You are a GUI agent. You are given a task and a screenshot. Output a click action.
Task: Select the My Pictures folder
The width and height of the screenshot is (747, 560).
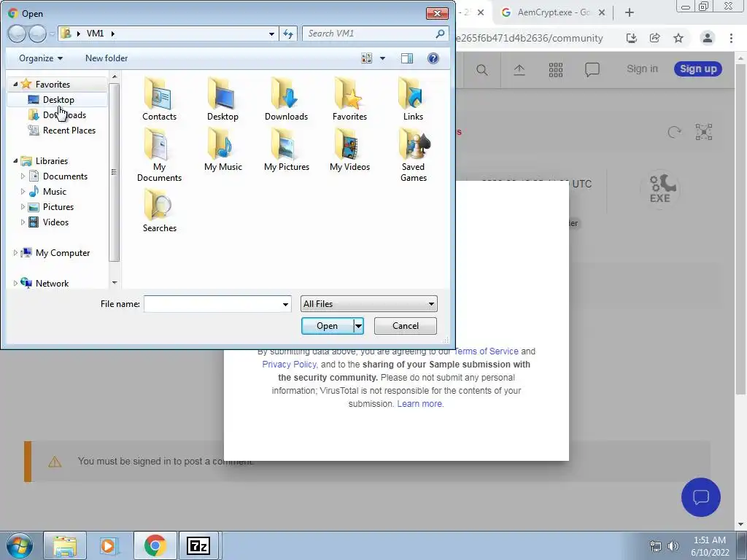pyautogui.click(x=286, y=150)
